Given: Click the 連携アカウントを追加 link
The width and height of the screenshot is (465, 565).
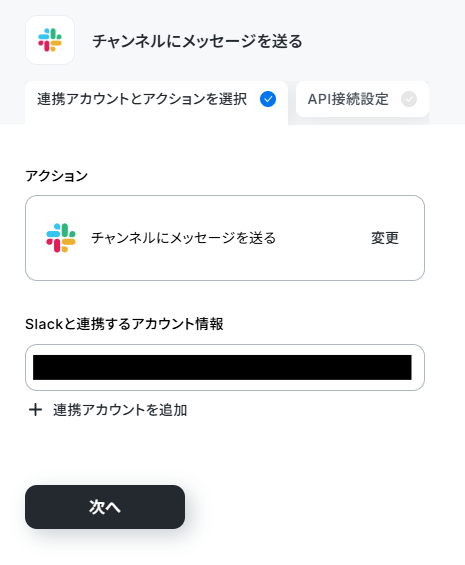Looking at the screenshot, I should (x=120, y=410).
